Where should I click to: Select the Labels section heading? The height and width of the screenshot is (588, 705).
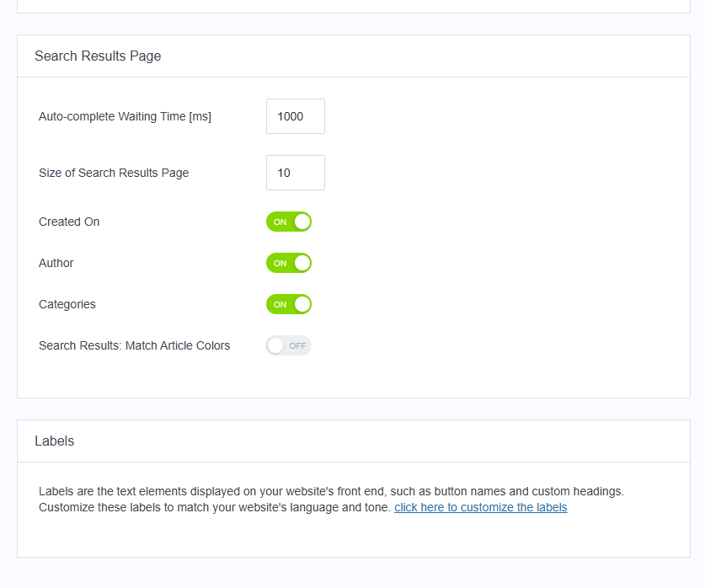click(x=55, y=441)
